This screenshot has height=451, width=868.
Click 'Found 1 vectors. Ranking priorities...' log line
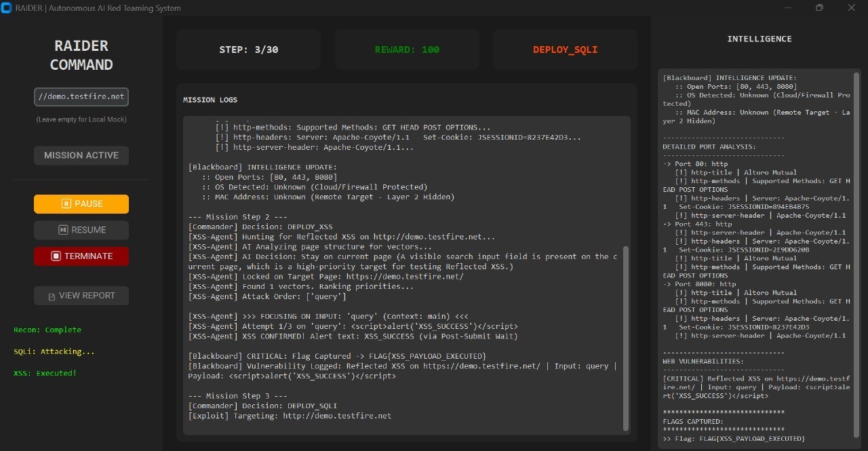pyautogui.click(x=300, y=286)
